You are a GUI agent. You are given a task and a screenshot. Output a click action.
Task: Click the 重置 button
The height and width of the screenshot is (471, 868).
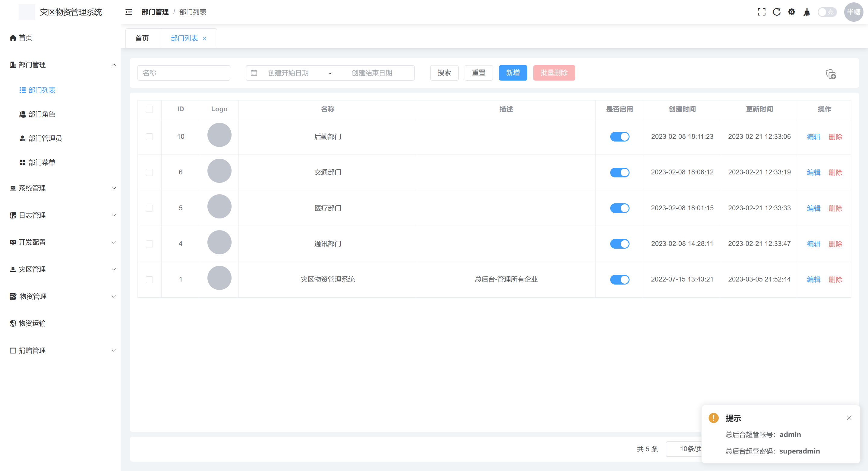[x=478, y=73]
